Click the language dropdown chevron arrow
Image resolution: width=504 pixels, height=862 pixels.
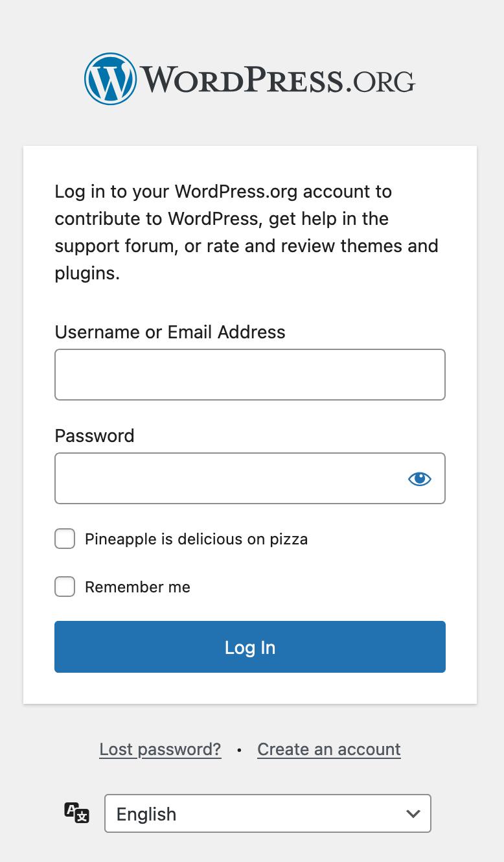click(x=413, y=813)
